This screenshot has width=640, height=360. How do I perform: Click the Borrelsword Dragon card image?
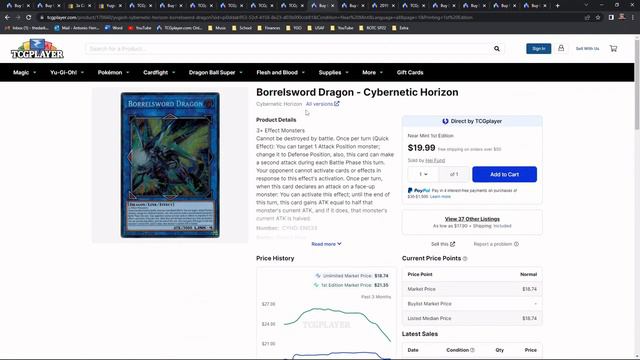pyautogui.click(x=170, y=165)
